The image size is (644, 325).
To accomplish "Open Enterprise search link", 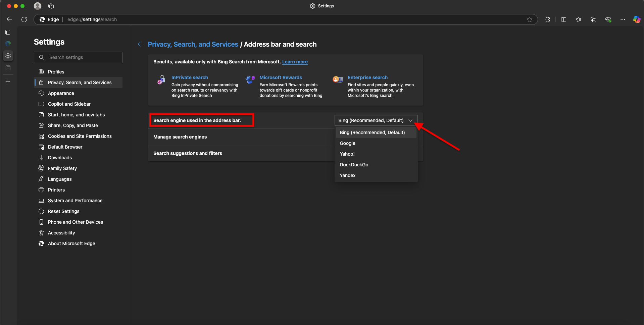I will coord(367,77).
